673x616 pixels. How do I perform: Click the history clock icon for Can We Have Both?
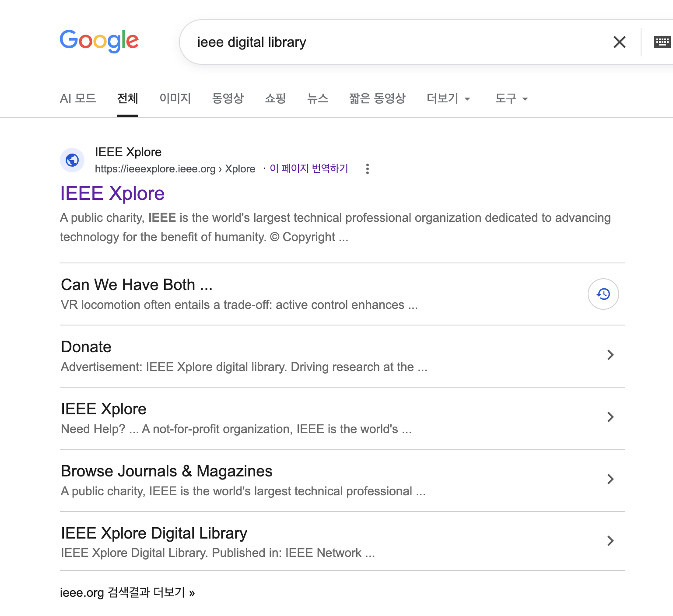(x=603, y=294)
